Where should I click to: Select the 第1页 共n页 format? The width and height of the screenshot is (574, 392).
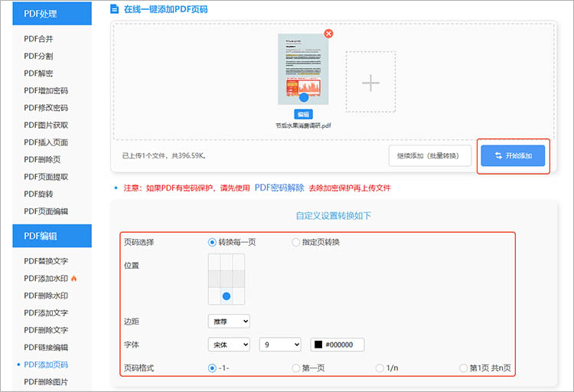463,367
